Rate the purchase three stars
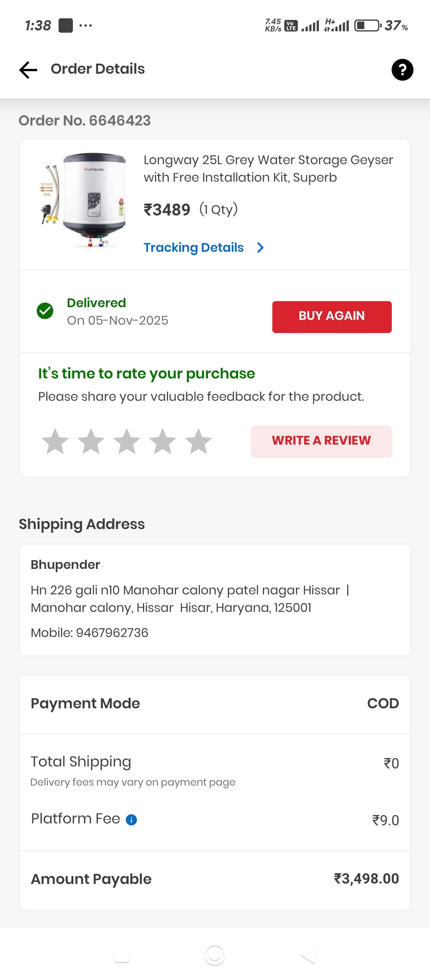The image size is (430, 980). 127,441
